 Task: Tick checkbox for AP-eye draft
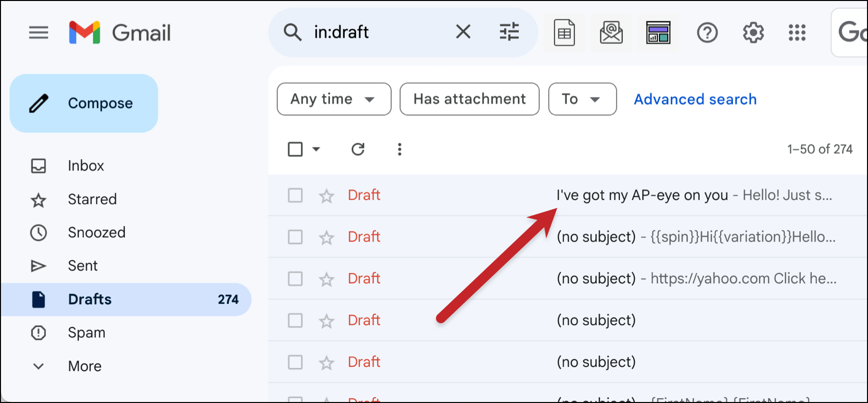295,196
